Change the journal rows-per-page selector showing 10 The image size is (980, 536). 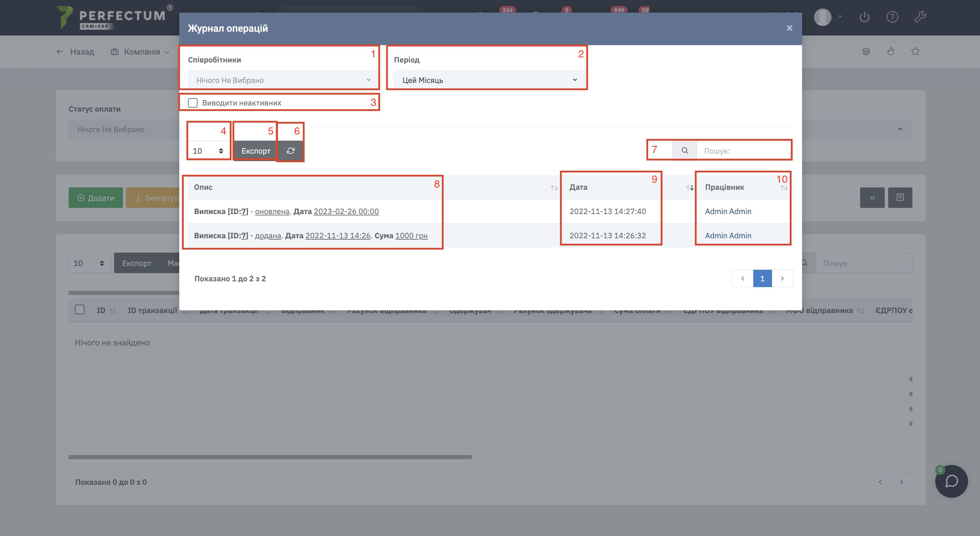[x=208, y=151]
